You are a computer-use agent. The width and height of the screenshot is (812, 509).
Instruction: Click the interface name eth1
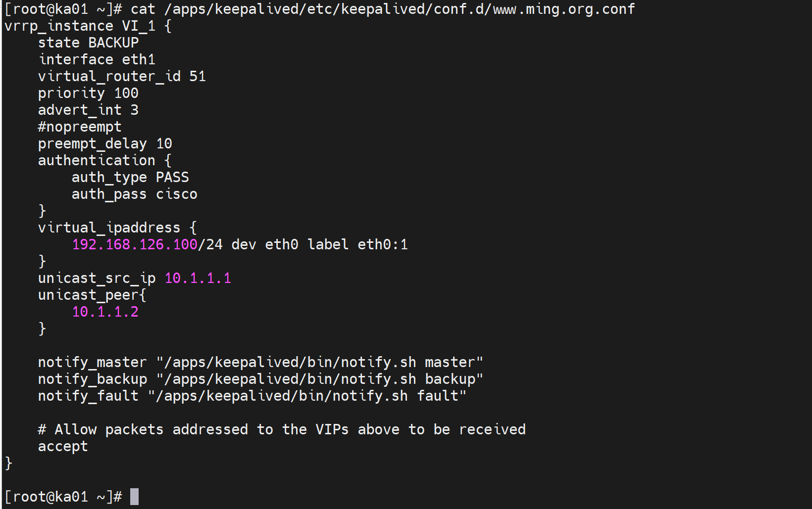click(139, 59)
